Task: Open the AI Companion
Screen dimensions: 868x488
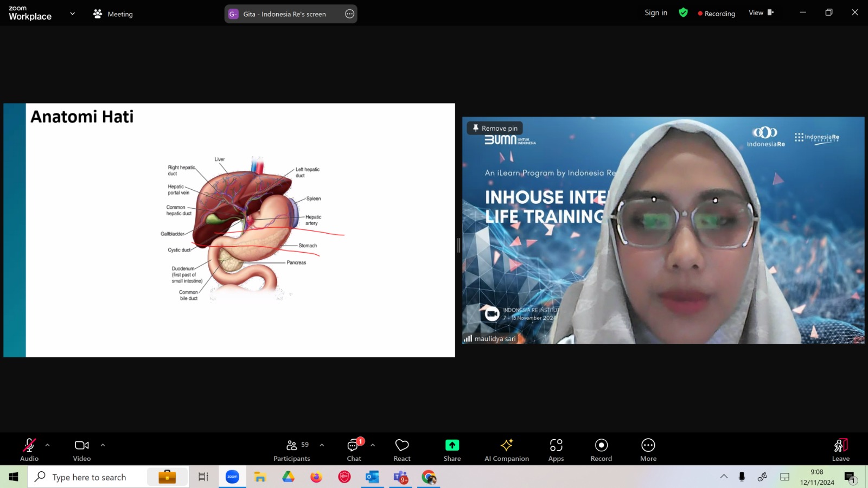Action: tap(507, 450)
